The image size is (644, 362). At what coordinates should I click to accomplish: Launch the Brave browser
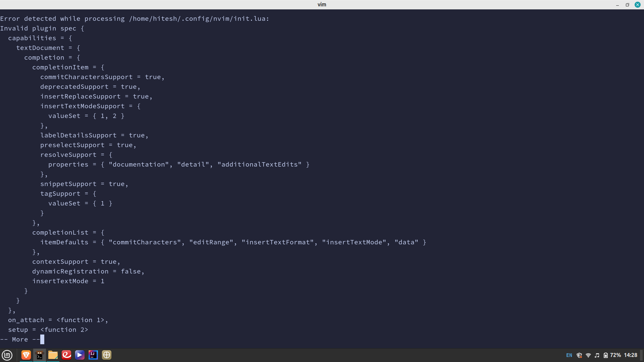click(26, 355)
